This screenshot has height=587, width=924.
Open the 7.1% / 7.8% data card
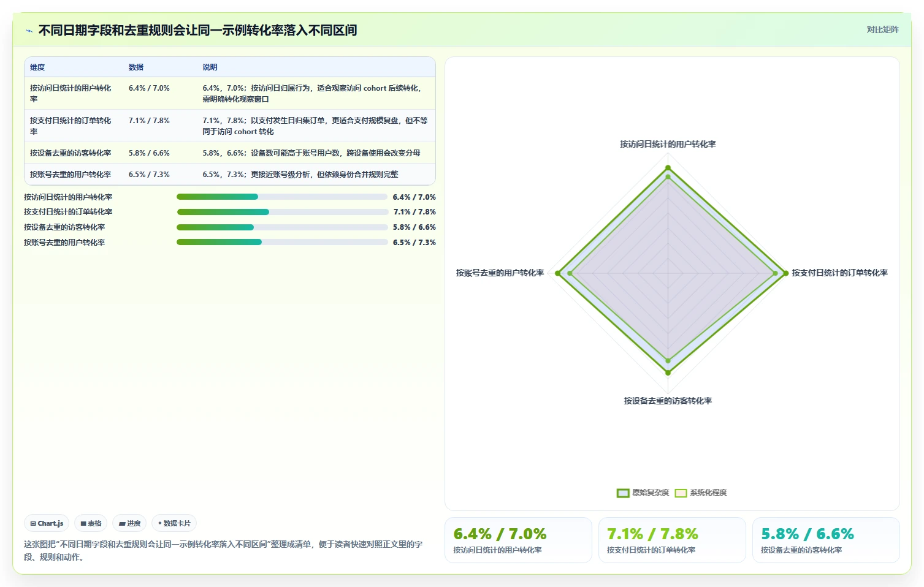pos(672,540)
